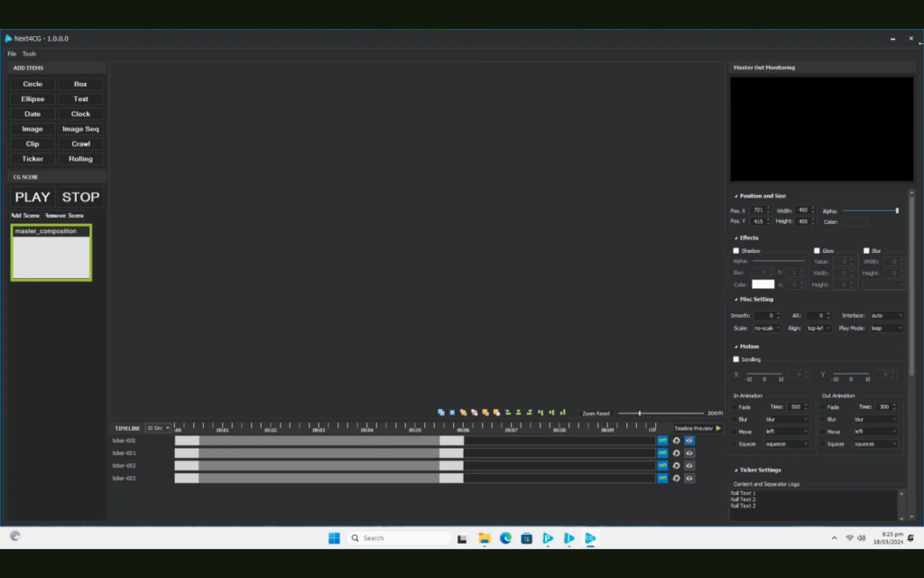Click the link icon on ticker-001 row
This screenshot has height=578, width=924.
662,453
